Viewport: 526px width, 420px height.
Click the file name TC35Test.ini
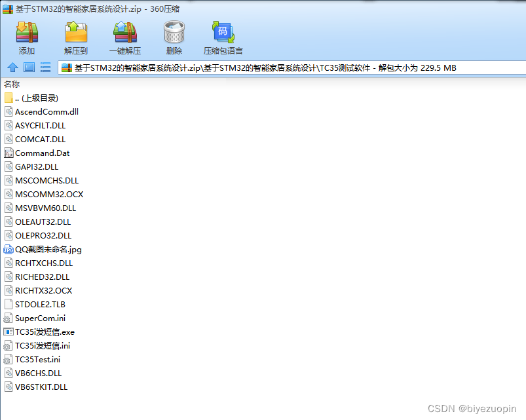click(x=37, y=359)
